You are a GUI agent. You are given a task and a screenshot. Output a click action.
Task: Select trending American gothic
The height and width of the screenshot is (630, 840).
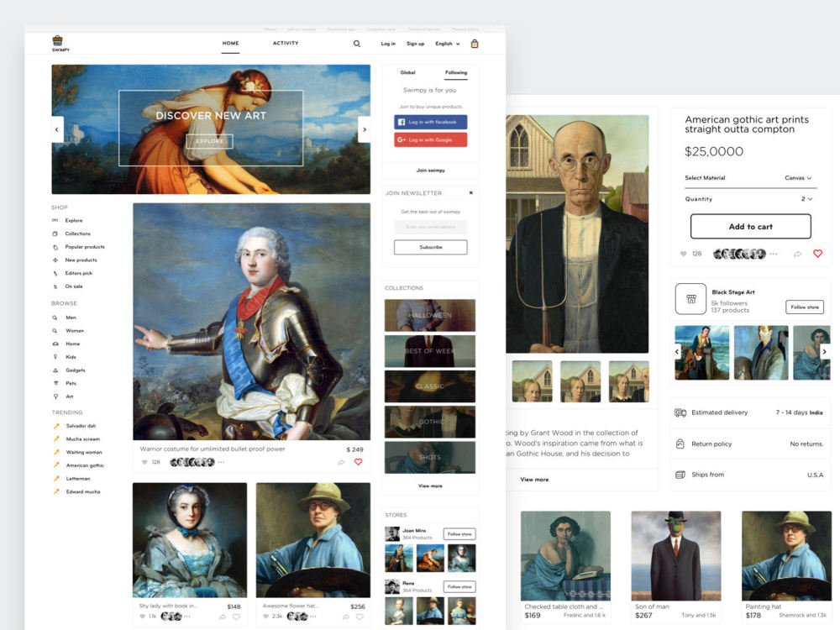85,465
